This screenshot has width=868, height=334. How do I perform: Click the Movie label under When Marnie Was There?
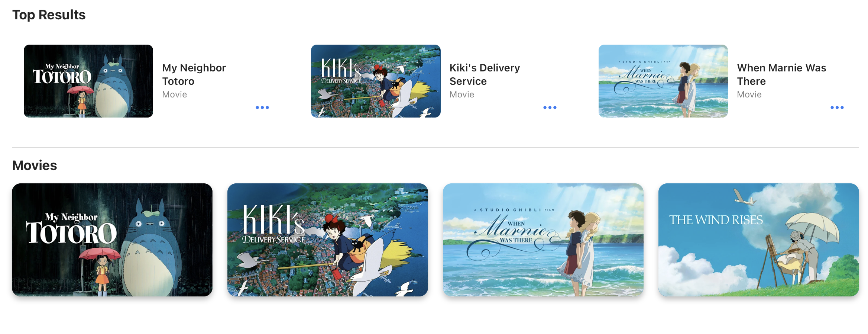pos(749,94)
